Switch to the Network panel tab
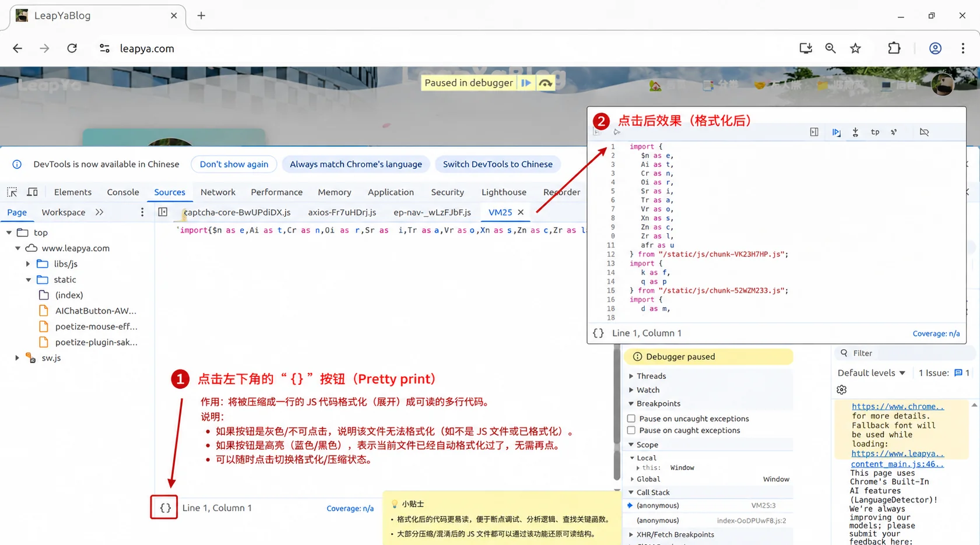This screenshot has height=545, width=980. click(x=218, y=192)
